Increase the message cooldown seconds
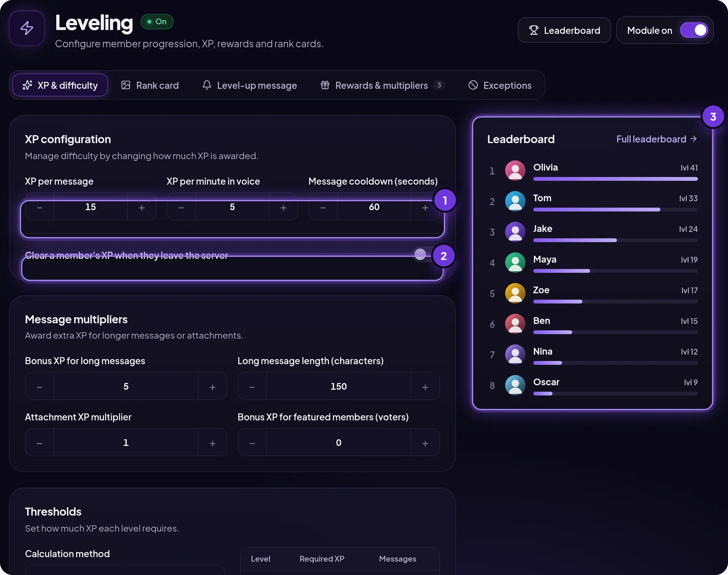The image size is (728, 575). click(425, 208)
